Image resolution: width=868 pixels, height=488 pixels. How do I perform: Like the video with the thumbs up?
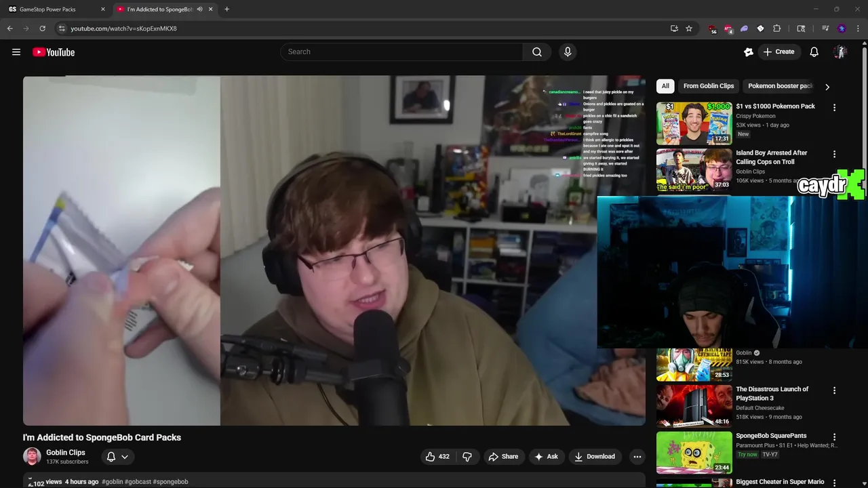pos(437,457)
